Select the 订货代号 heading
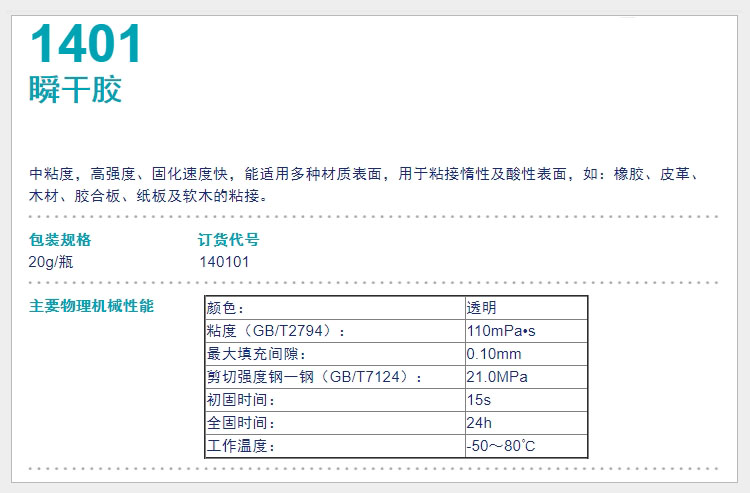 [229, 240]
